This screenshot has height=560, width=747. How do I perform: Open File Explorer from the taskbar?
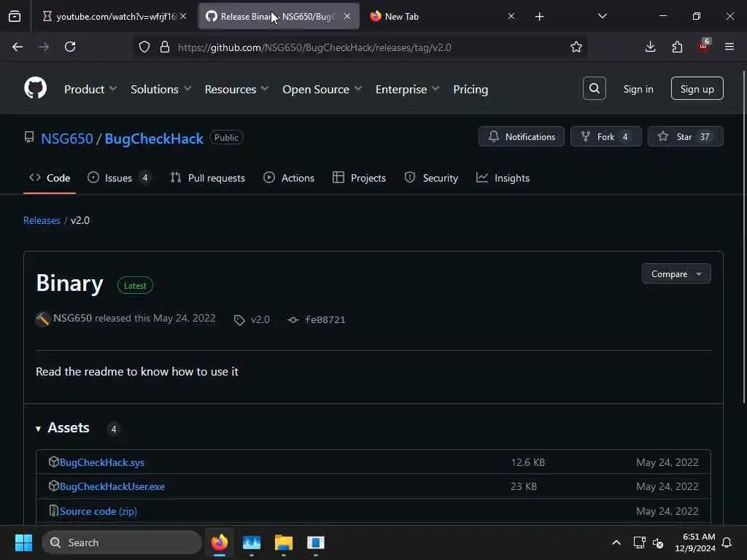coord(284,542)
